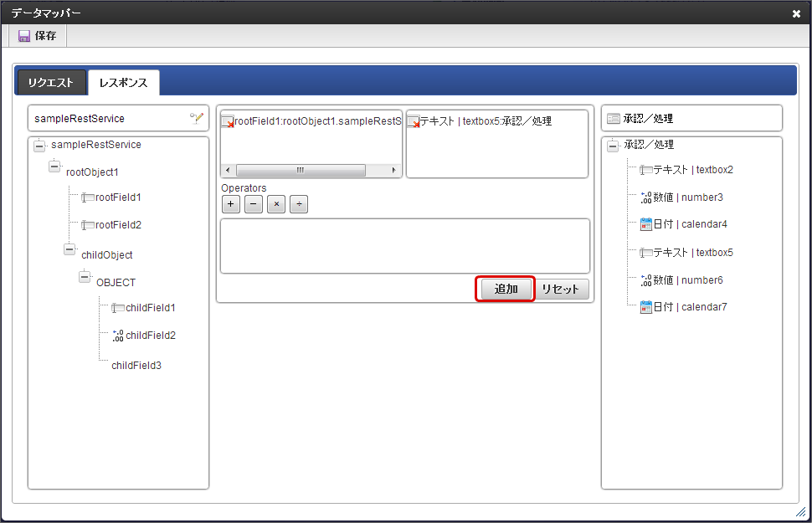Click the 追加 button
The image size is (812, 523).
506,289
